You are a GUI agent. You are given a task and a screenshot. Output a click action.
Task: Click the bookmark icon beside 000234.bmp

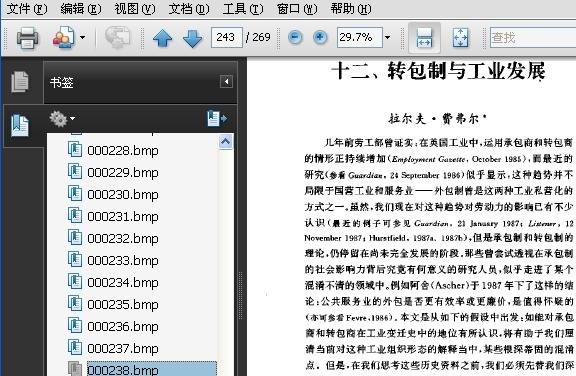75,282
